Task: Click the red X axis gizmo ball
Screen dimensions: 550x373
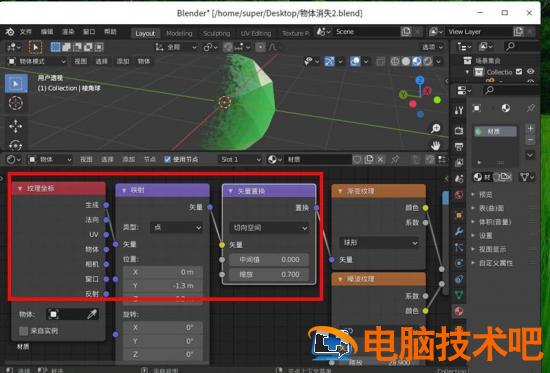Action: (427, 91)
